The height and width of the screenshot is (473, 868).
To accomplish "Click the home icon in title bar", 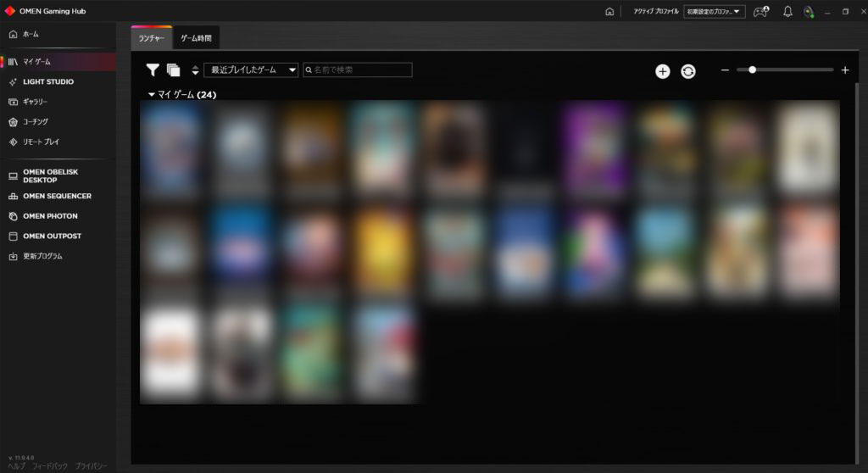I will click(609, 12).
